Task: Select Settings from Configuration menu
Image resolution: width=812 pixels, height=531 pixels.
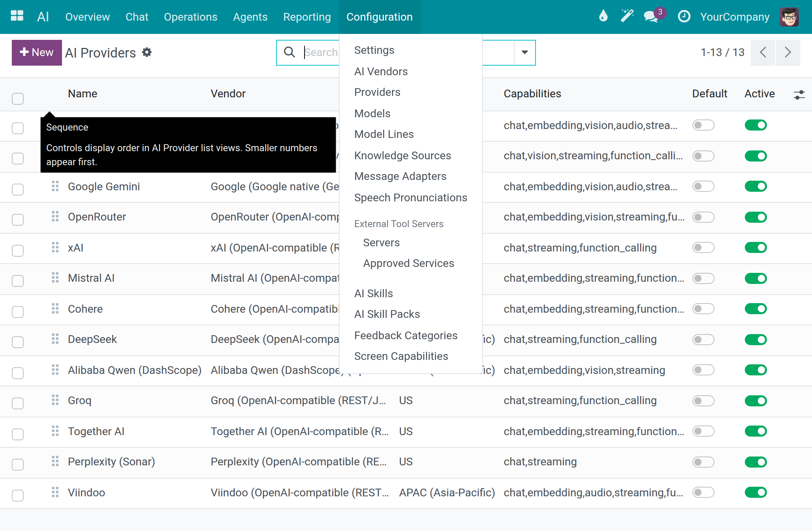Action: (374, 50)
